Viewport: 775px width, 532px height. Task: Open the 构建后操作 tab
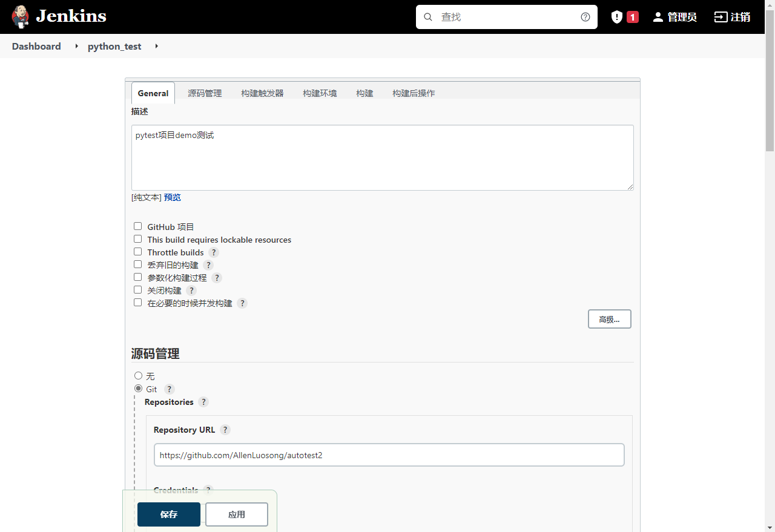point(414,93)
